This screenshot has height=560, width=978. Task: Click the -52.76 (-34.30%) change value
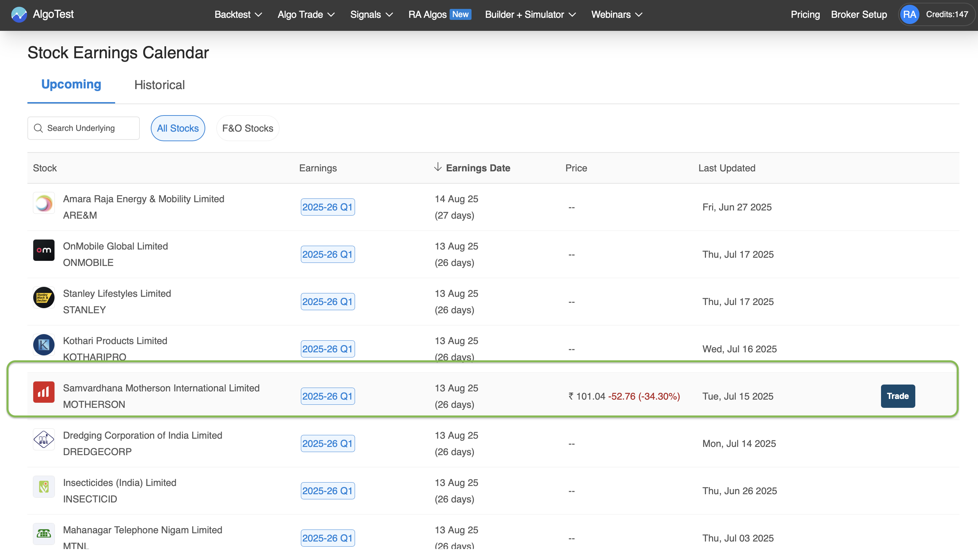coord(644,397)
